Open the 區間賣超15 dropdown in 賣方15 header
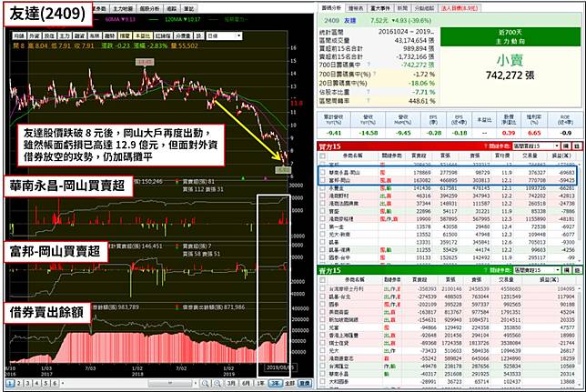Image resolution: width=586 pixels, height=392 pixels. pyautogui.click(x=536, y=270)
